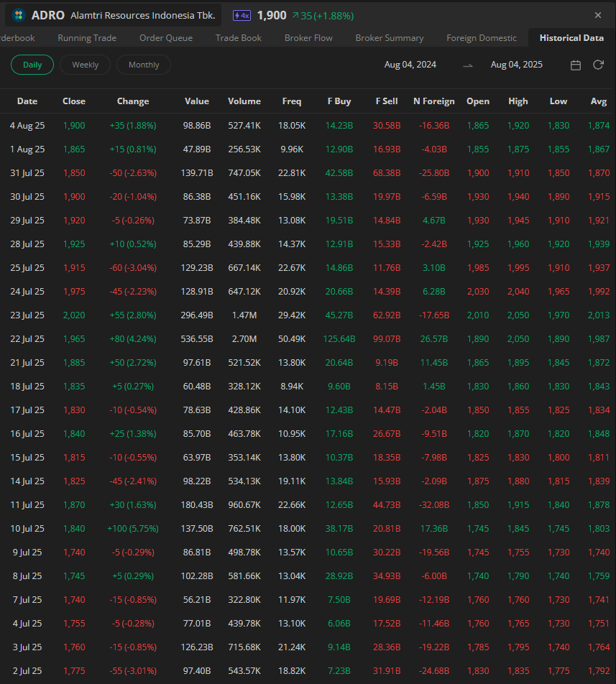Open the Foreign Domestic tab
The image size is (616, 684).
pos(481,38)
